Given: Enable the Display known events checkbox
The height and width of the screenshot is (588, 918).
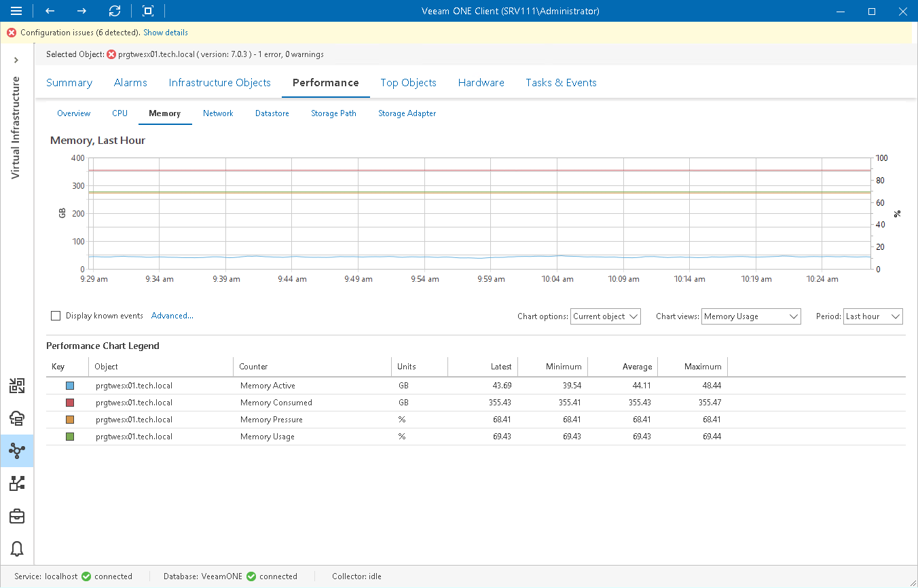Looking at the screenshot, I should [56, 316].
